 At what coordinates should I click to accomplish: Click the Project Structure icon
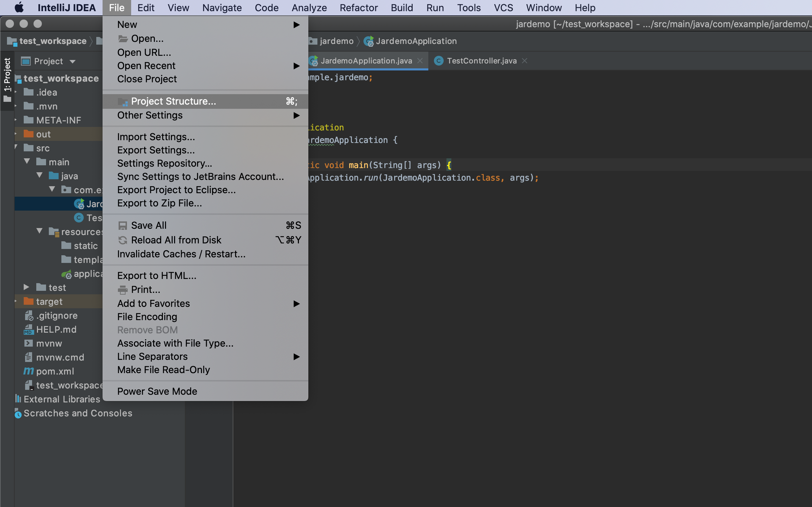tap(123, 101)
